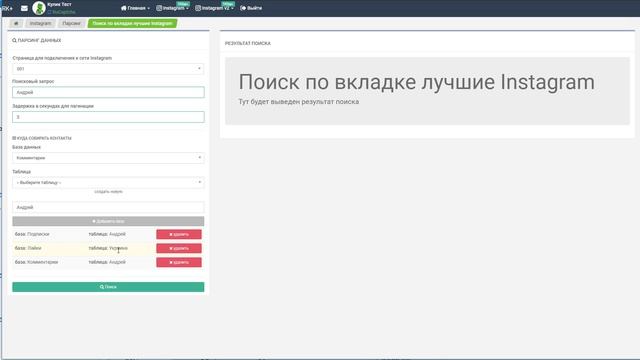The height and width of the screenshot is (360, 640).
Task: Click 'РЕЗУЛЬТАТ ПОИСКА' panel heading
Action: coord(248,43)
